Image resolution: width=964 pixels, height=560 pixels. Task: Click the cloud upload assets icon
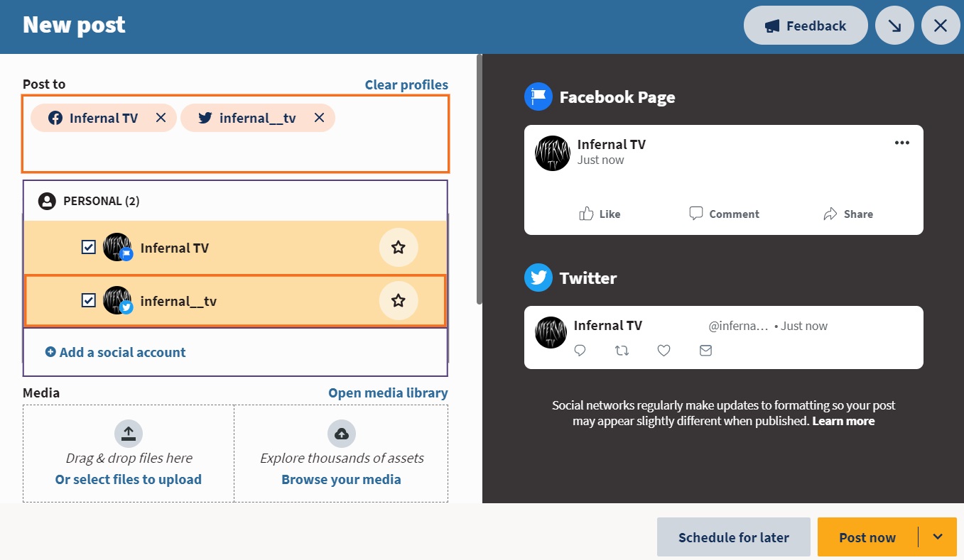pos(342,434)
